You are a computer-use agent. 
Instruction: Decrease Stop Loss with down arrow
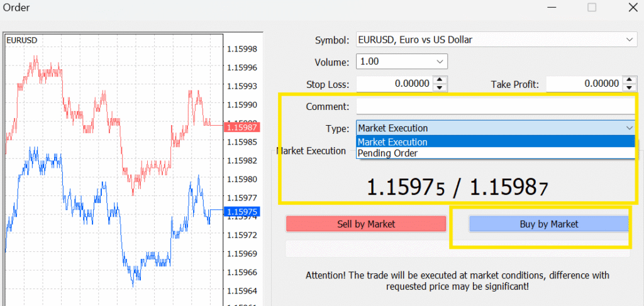point(440,87)
